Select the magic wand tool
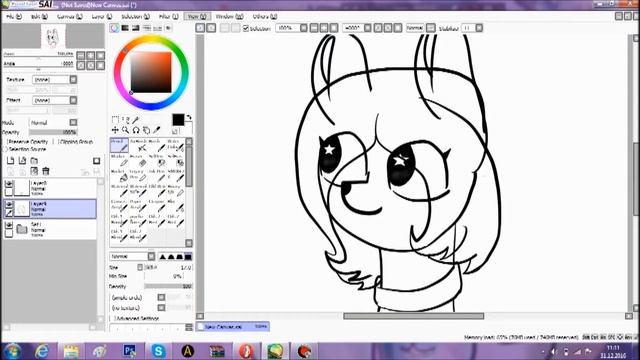Image resolution: width=640 pixels, height=360 pixels. (x=136, y=120)
